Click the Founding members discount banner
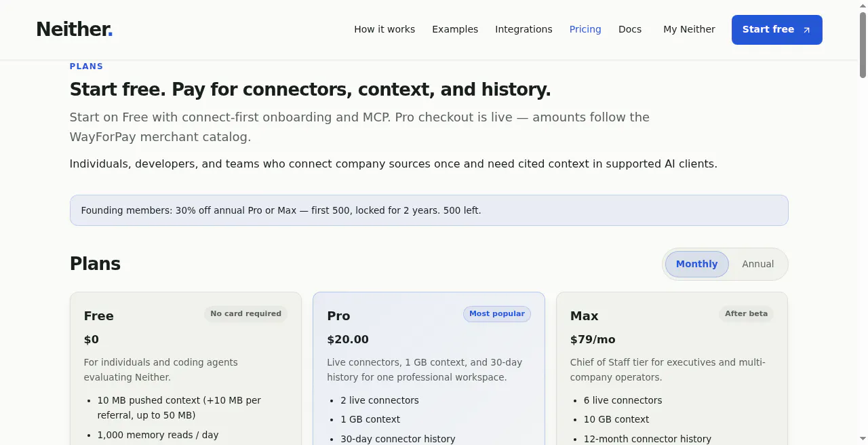The width and height of the screenshot is (868, 445). tap(429, 210)
